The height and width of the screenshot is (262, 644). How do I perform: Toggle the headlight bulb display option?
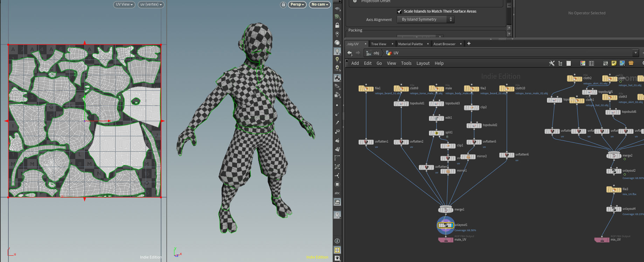click(337, 51)
